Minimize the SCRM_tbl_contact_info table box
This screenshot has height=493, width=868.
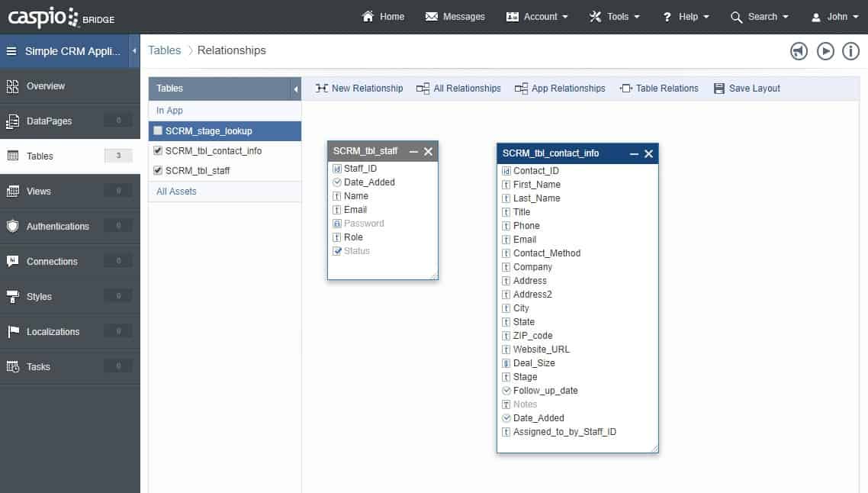[634, 154]
